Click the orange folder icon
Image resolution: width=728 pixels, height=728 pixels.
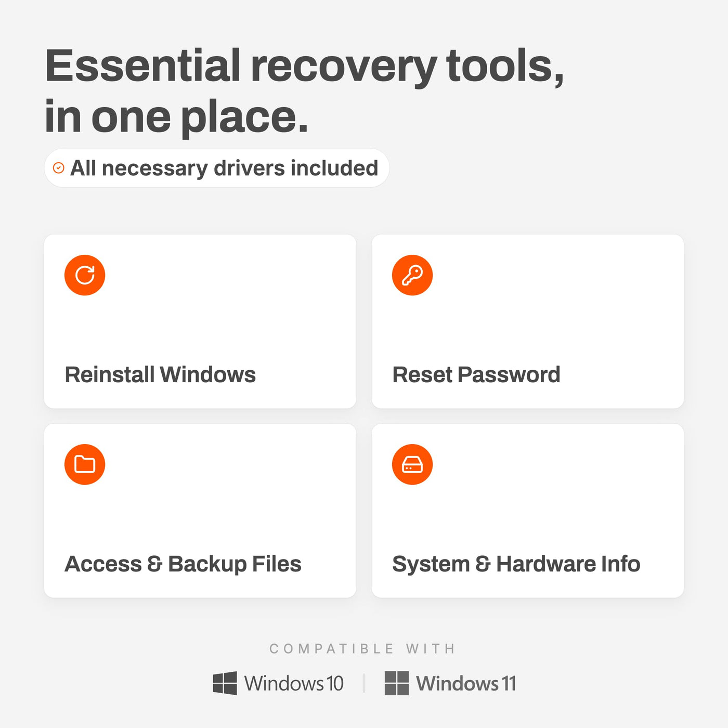point(85,464)
